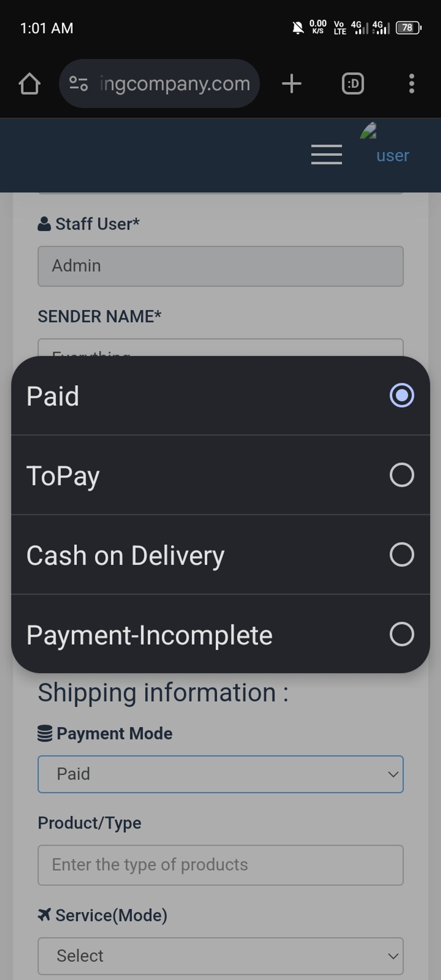Screen dimensions: 441x980
Task: Choose the Cash on Delivery option label
Action: click(x=126, y=556)
